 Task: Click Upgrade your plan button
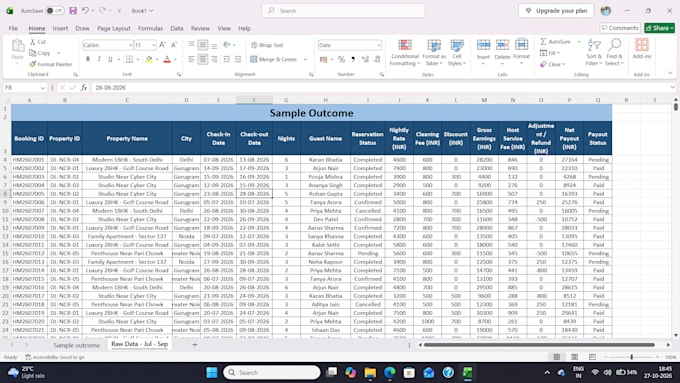click(556, 10)
